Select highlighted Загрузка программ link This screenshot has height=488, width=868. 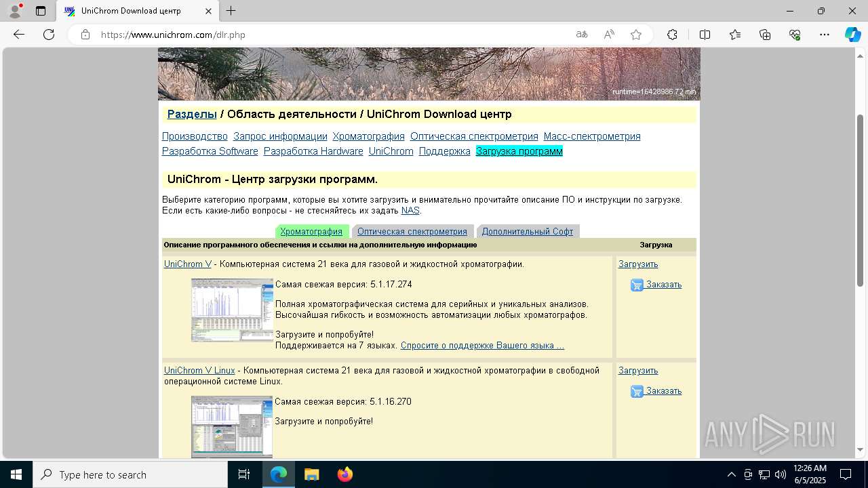519,151
